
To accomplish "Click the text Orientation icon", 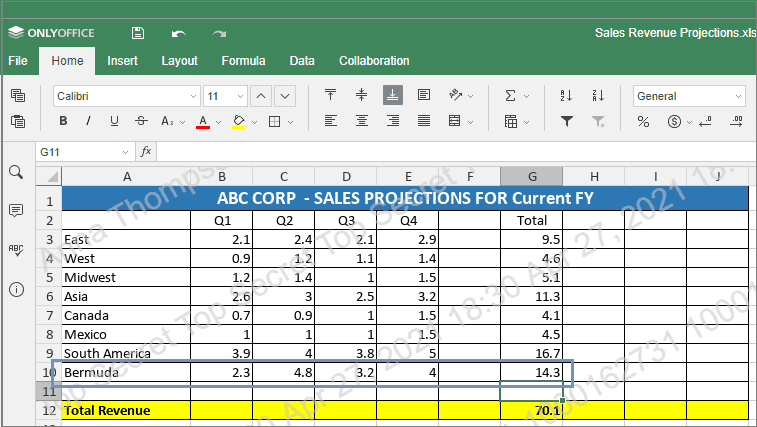I will coord(456,95).
